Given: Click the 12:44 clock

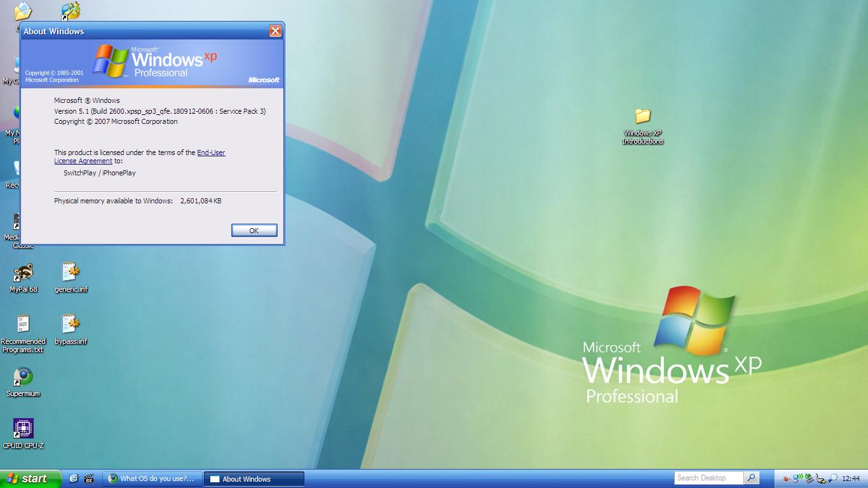Looking at the screenshot, I should click(851, 478).
